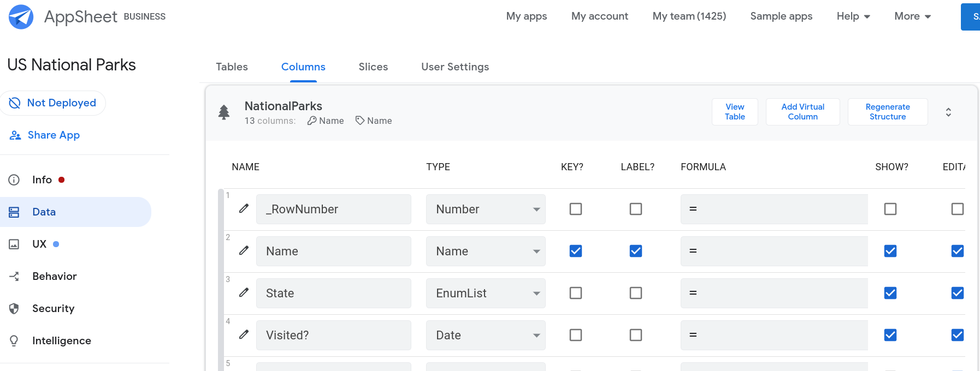Toggle LABEL checkbox for _RowNumber row
The image size is (980, 371).
coord(636,209)
